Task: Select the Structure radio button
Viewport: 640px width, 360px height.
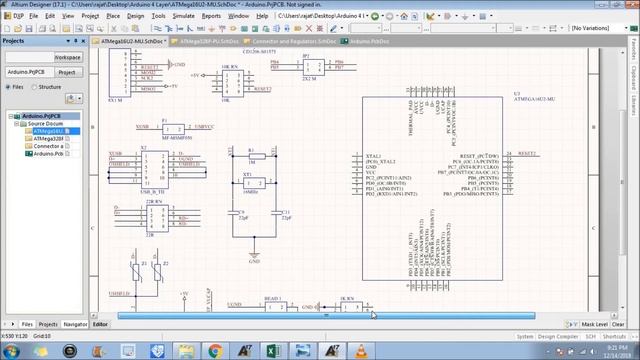Action: (34, 87)
